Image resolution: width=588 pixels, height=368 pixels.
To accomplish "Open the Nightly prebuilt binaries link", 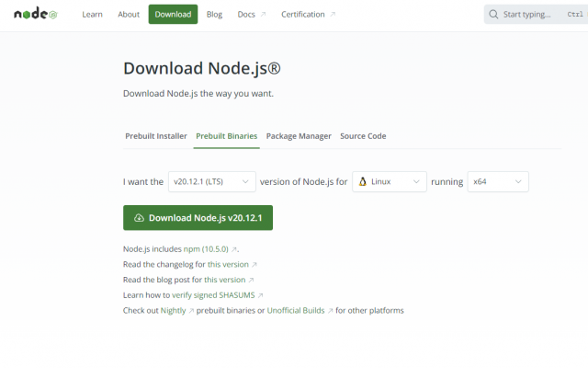I will click(x=174, y=311).
